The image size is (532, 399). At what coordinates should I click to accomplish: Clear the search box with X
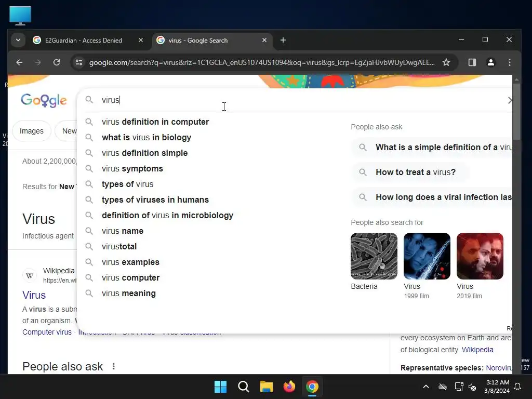click(x=510, y=100)
